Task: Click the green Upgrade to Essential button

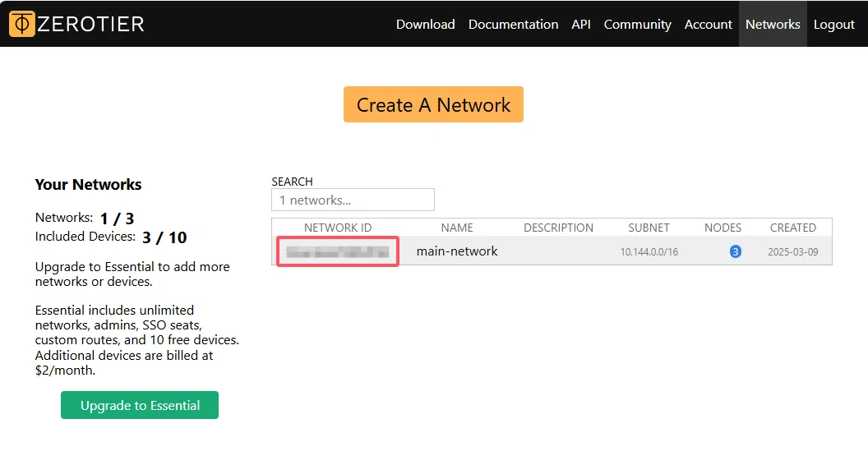Action: [140, 405]
